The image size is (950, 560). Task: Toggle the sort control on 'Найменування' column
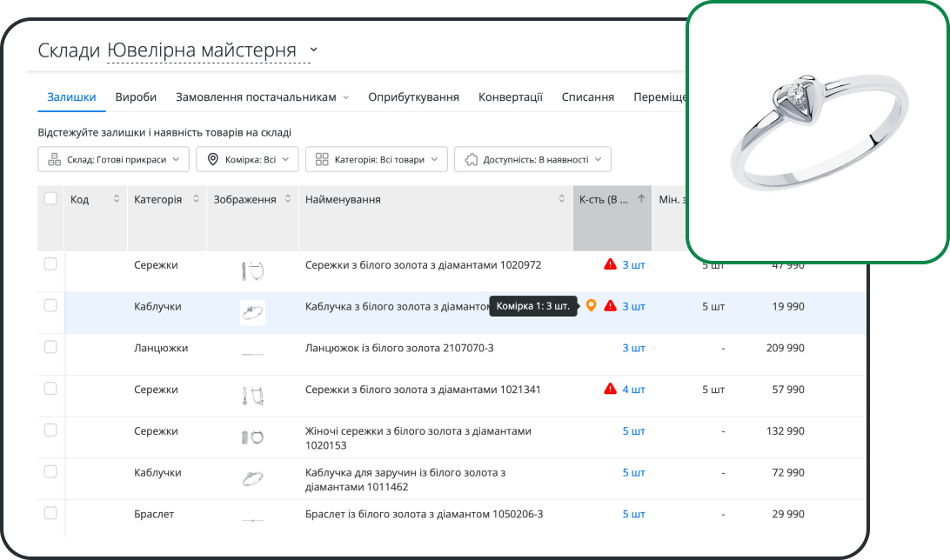pos(562,198)
